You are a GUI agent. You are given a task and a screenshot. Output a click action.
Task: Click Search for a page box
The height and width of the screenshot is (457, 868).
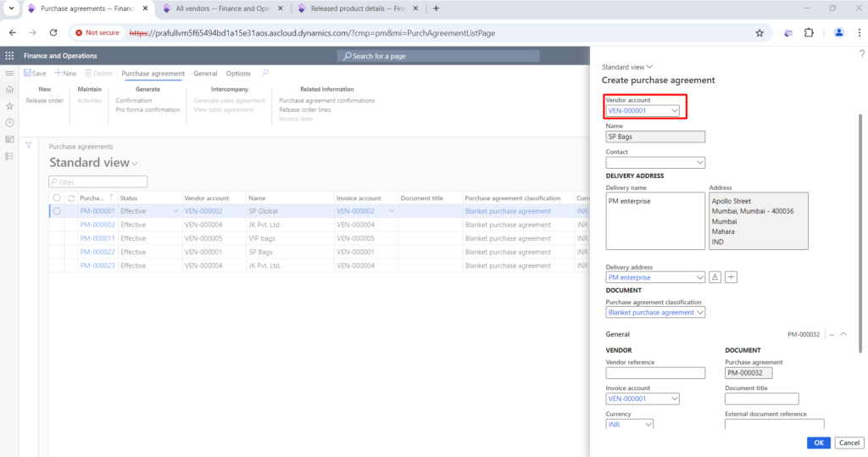click(x=438, y=56)
